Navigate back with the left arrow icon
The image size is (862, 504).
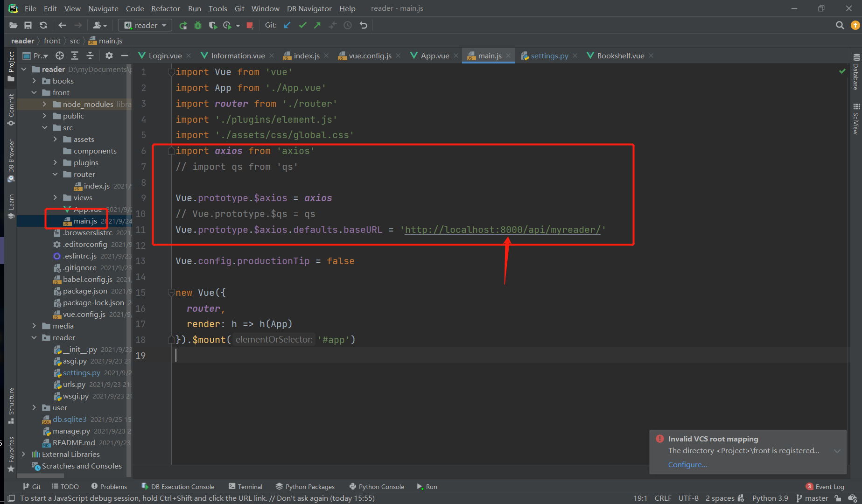(x=62, y=25)
